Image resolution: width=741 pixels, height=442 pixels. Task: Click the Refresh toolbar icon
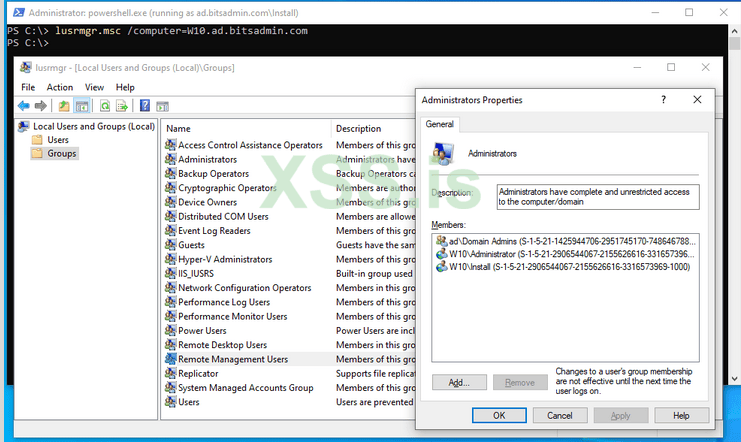tap(105, 106)
